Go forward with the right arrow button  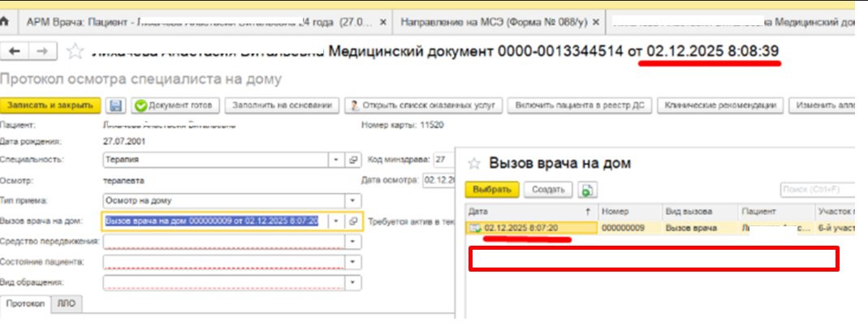click(x=43, y=51)
